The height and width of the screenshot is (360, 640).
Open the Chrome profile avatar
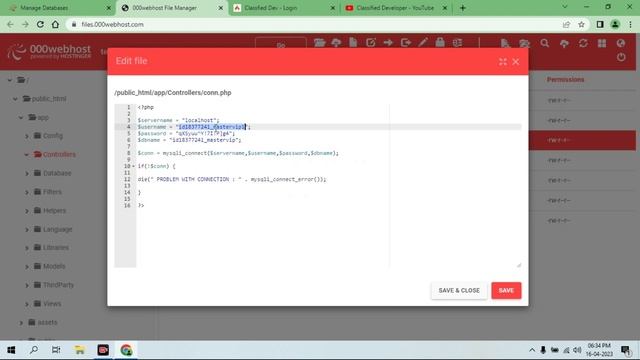[x=615, y=24]
